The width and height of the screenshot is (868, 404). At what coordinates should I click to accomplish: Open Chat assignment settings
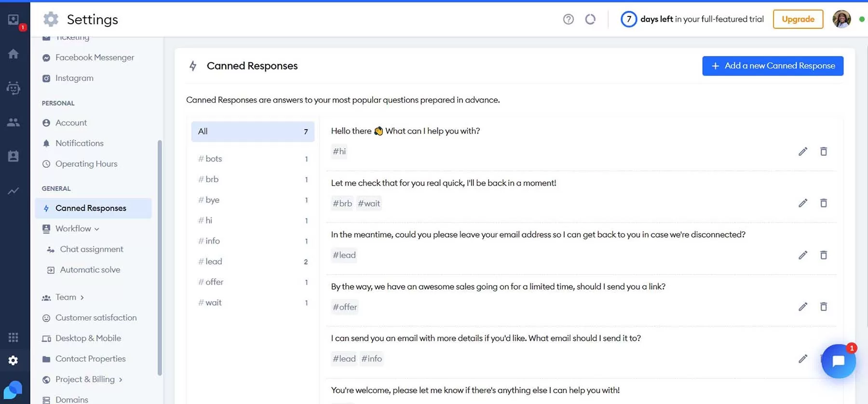[91, 249]
